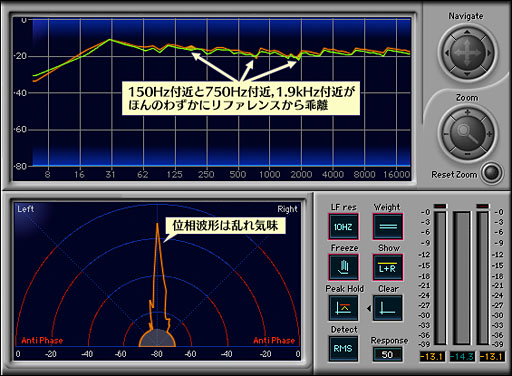Zoom out with the minus at bottom
The width and height of the screenshot is (512, 376).
pos(467,154)
